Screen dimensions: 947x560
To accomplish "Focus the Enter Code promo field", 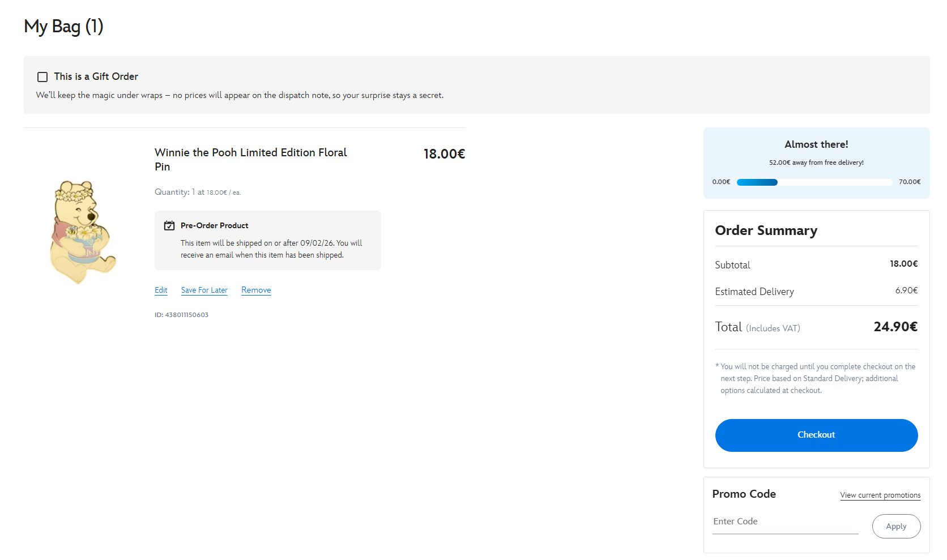I will click(x=785, y=522).
